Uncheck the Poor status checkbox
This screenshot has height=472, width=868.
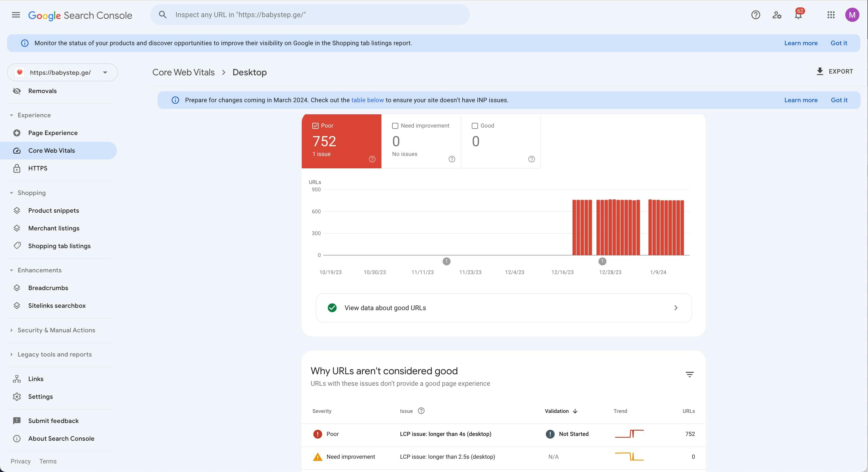pyautogui.click(x=315, y=126)
